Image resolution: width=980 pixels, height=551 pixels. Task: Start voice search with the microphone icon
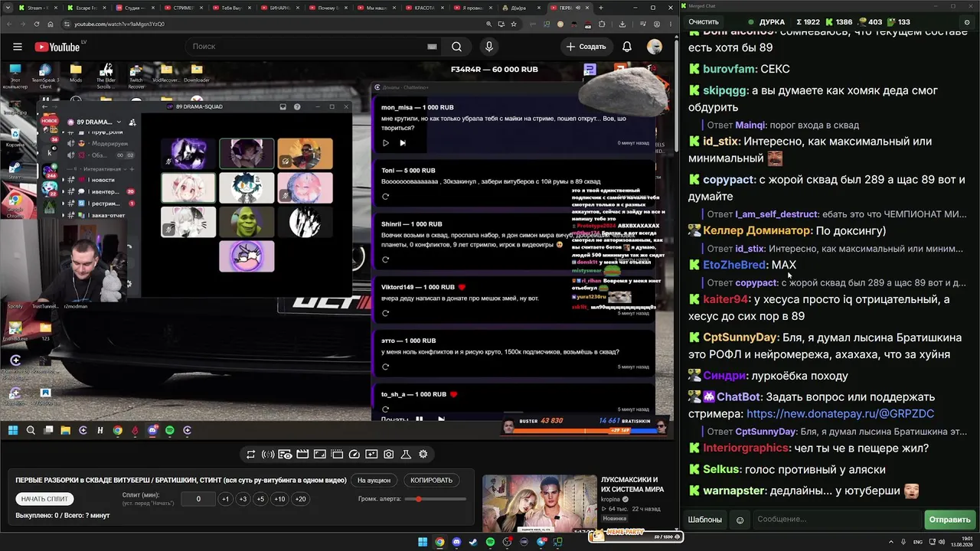[489, 47]
